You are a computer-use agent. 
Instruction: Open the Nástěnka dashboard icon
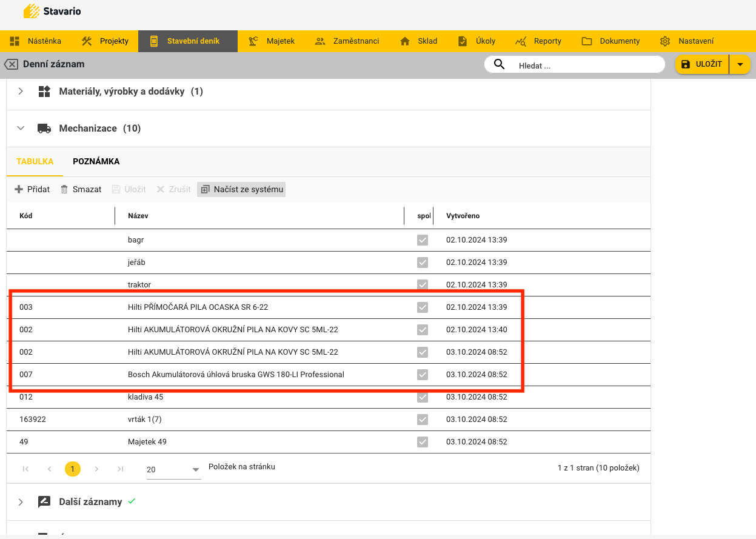(x=15, y=41)
